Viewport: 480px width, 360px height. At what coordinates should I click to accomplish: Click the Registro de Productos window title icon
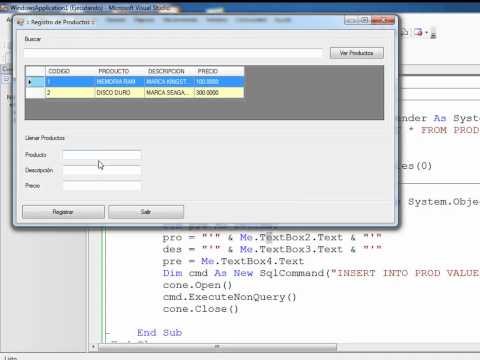21,22
